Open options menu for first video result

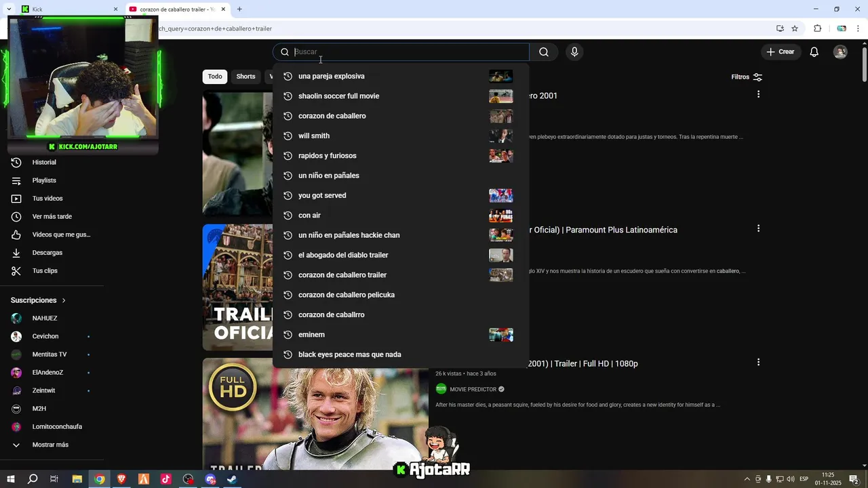click(758, 94)
